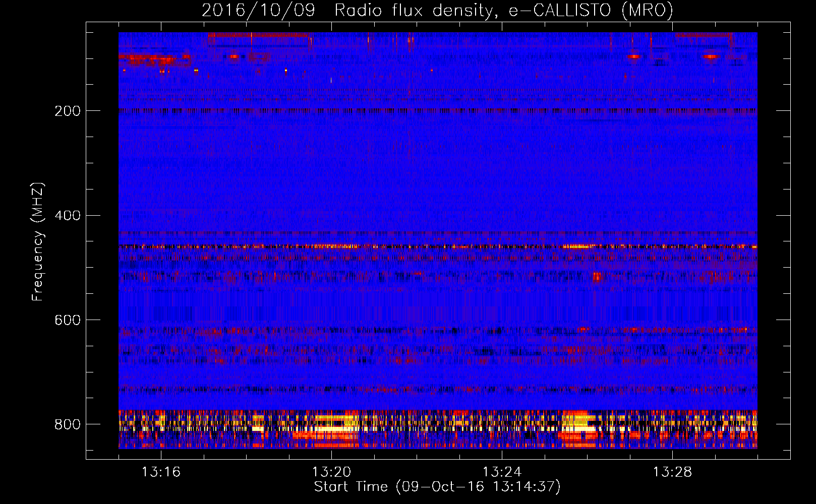The image size is (816, 504).
Task: Click the 200 frequency tick label
Action: click(68, 111)
